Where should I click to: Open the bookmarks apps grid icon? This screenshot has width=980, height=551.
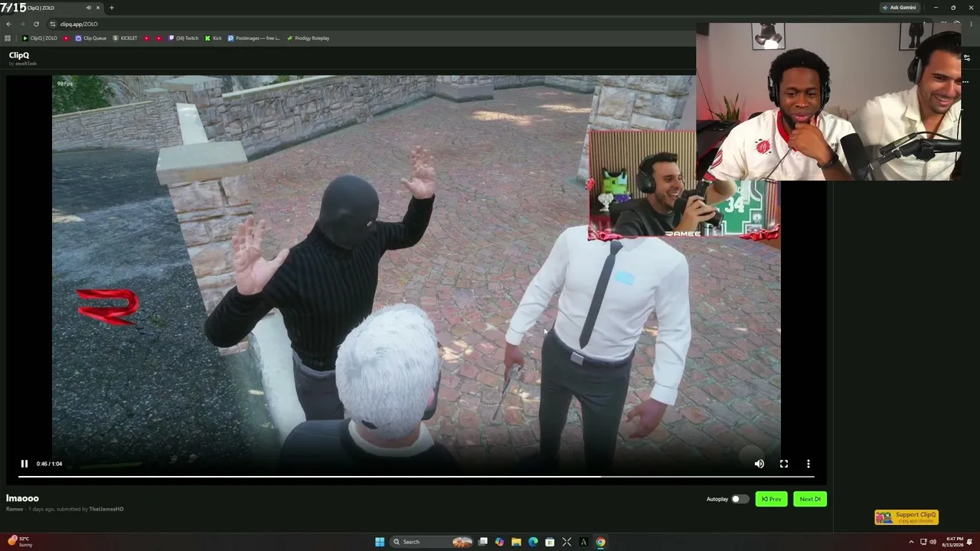[x=8, y=38]
